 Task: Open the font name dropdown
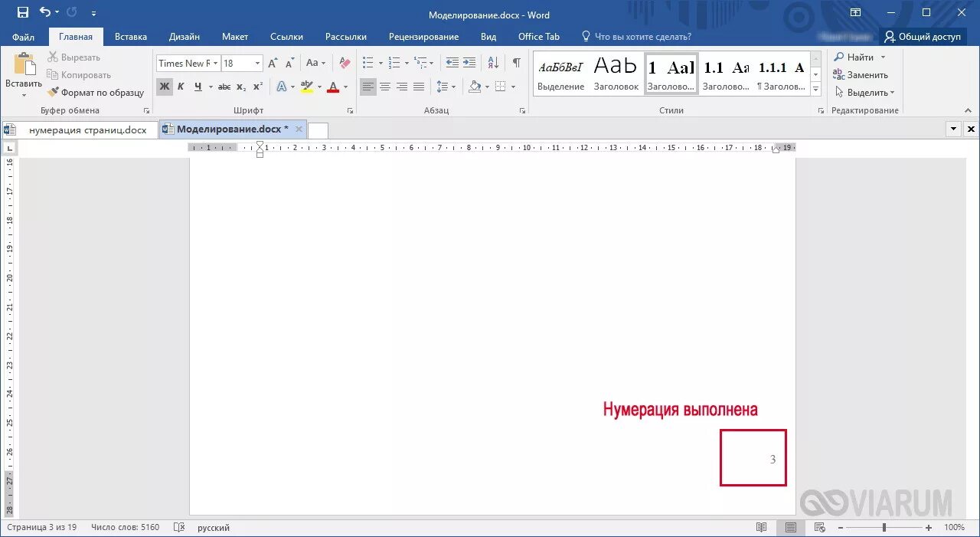pyautogui.click(x=216, y=64)
